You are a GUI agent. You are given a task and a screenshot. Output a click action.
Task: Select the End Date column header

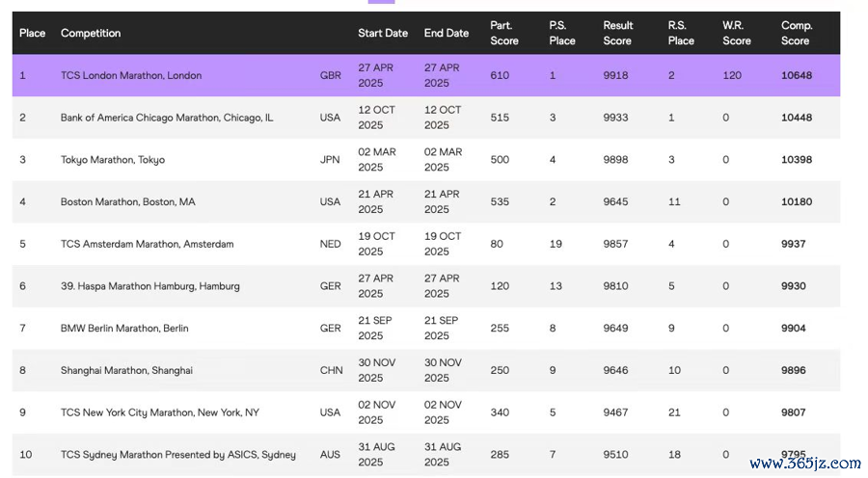pos(446,33)
